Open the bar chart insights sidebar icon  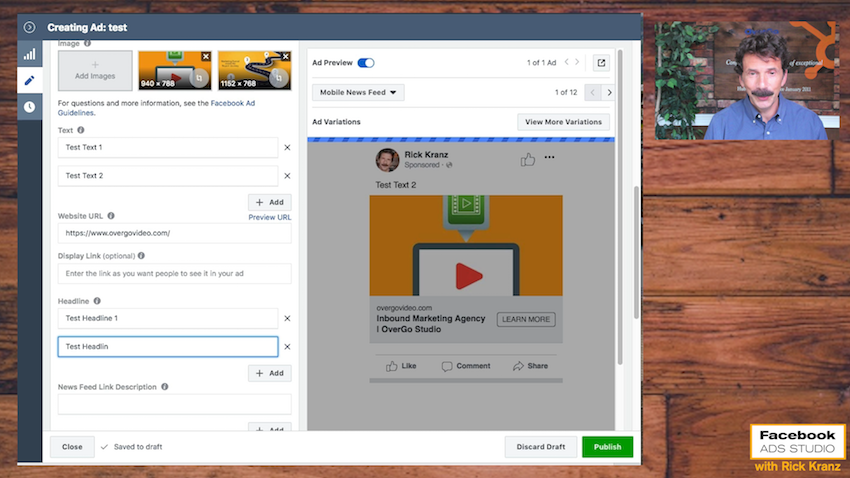(29, 54)
